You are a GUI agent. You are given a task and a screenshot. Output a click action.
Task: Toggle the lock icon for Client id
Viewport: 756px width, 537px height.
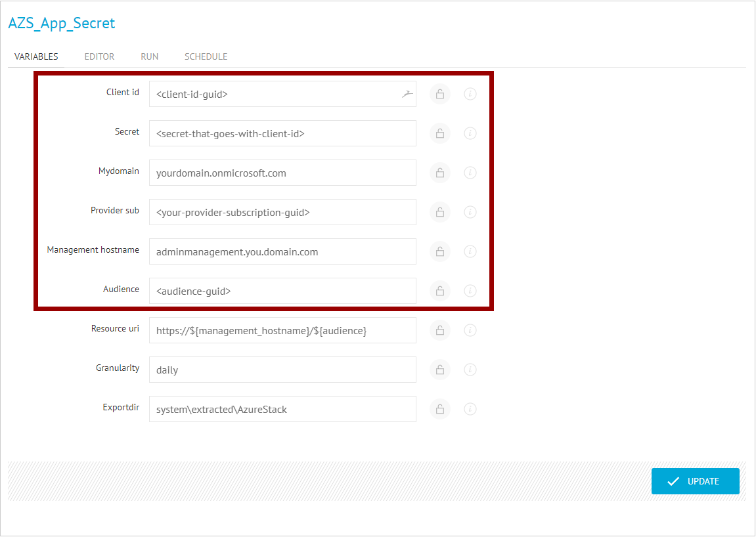pyautogui.click(x=439, y=93)
